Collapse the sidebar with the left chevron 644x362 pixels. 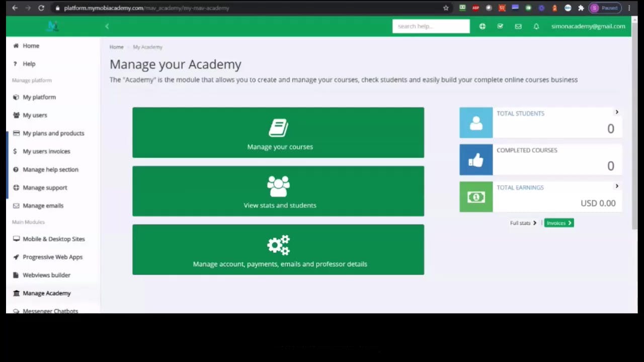(107, 26)
